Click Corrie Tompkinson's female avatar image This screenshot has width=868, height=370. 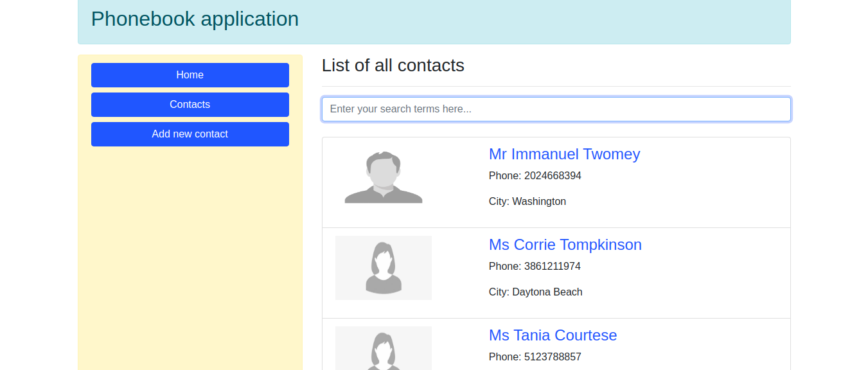pos(384,268)
